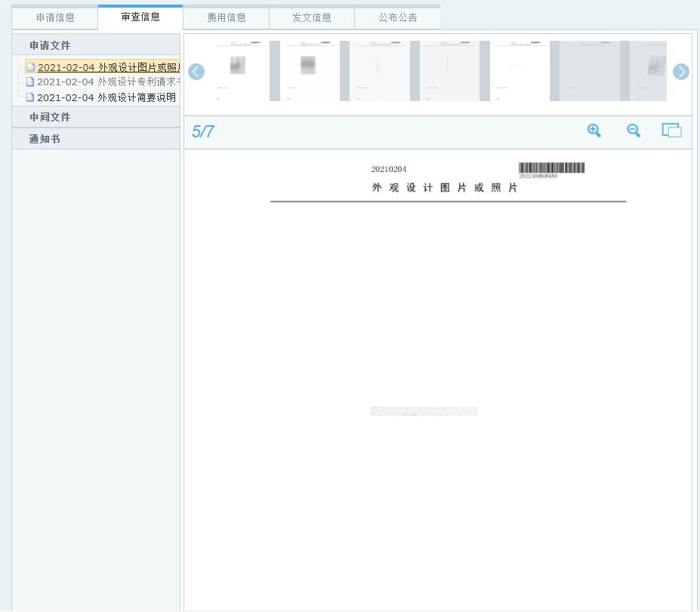Image resolution: width=700 pixels, height=612 pixels.
Task: Open 2021-02-04 外观设计图片或照片 file
Action: [107, 68]
